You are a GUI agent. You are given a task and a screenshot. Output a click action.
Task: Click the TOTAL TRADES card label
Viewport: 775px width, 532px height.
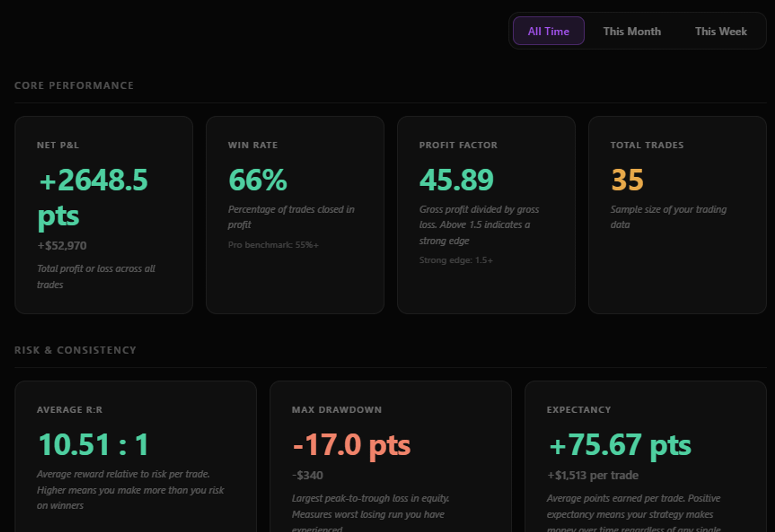point(647,145)
